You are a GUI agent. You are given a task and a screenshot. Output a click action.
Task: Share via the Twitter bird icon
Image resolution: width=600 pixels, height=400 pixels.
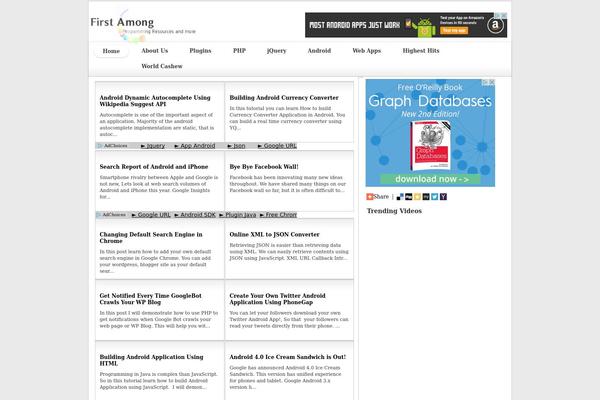coord(435,197)
